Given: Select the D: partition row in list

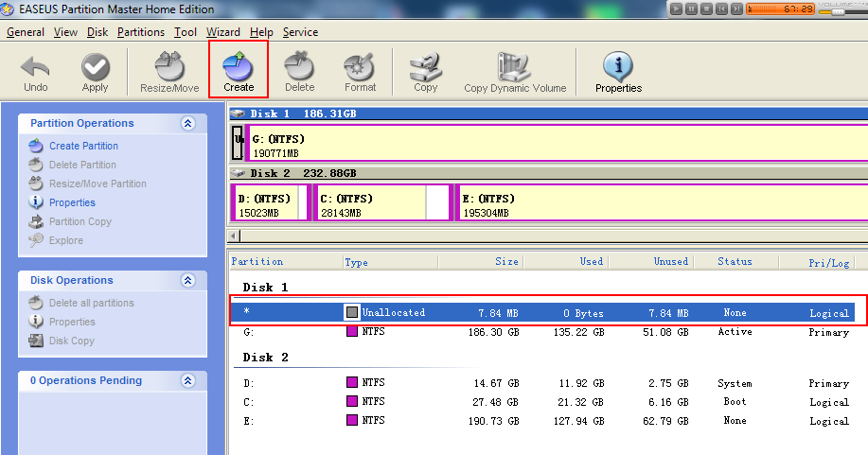Looking at the screenshot, I should tap(542, 382).
